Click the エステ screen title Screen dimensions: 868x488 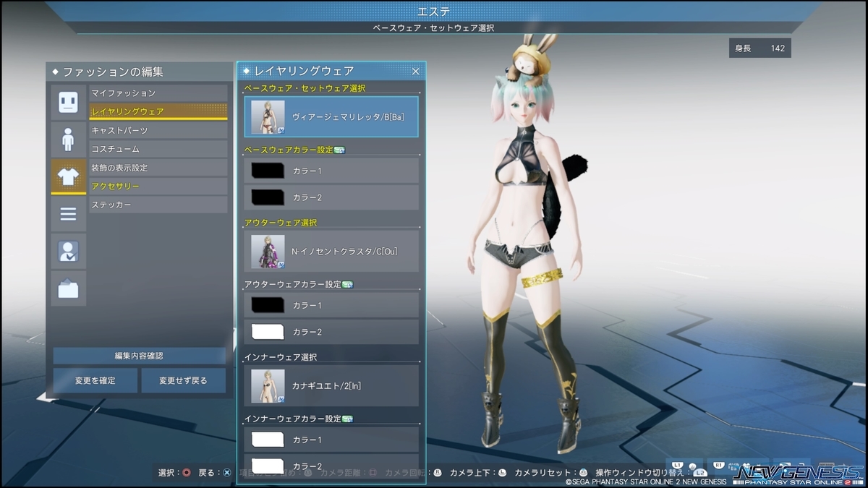(x=434, y=12)
